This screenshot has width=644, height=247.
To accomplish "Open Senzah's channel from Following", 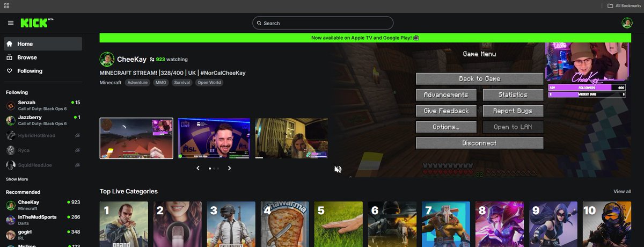I will [x=43, y=105].
